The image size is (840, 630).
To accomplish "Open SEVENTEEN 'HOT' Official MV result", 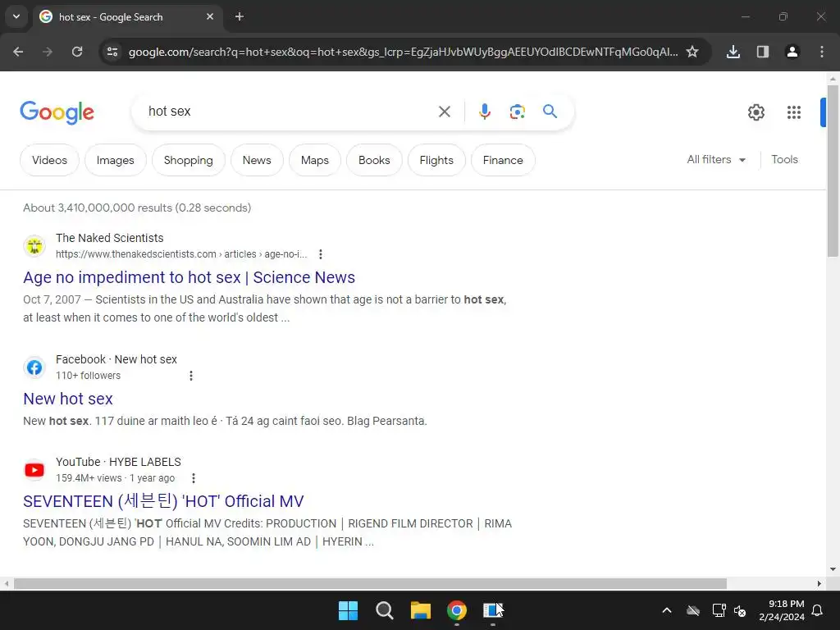I will [163, 501].
